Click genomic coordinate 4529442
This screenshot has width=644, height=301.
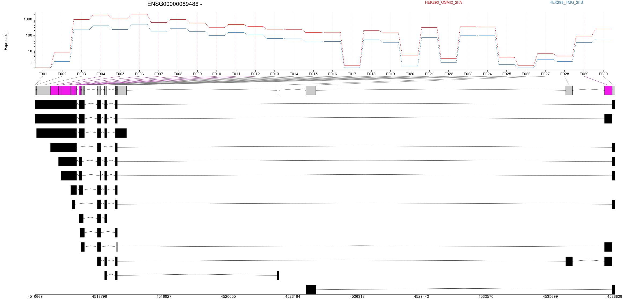coord(422,296)
